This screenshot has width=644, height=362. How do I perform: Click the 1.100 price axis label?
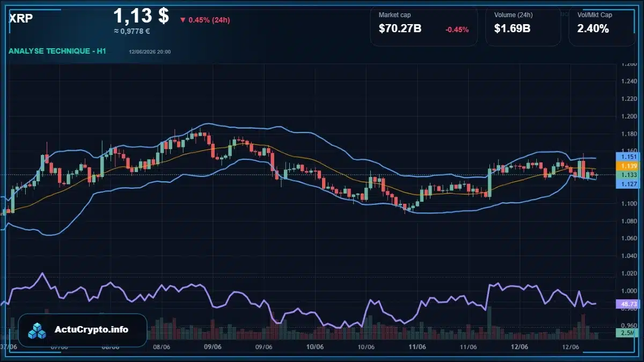click(628, 204)
